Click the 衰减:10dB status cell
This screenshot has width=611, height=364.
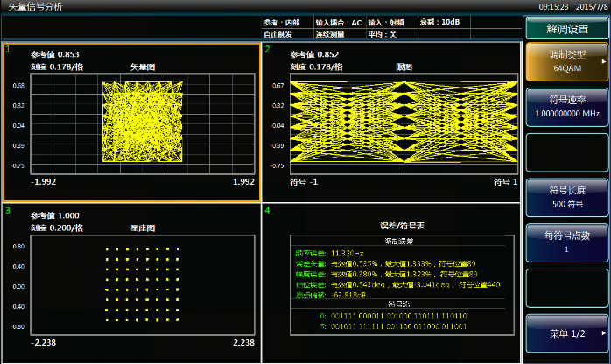(440, 22)
